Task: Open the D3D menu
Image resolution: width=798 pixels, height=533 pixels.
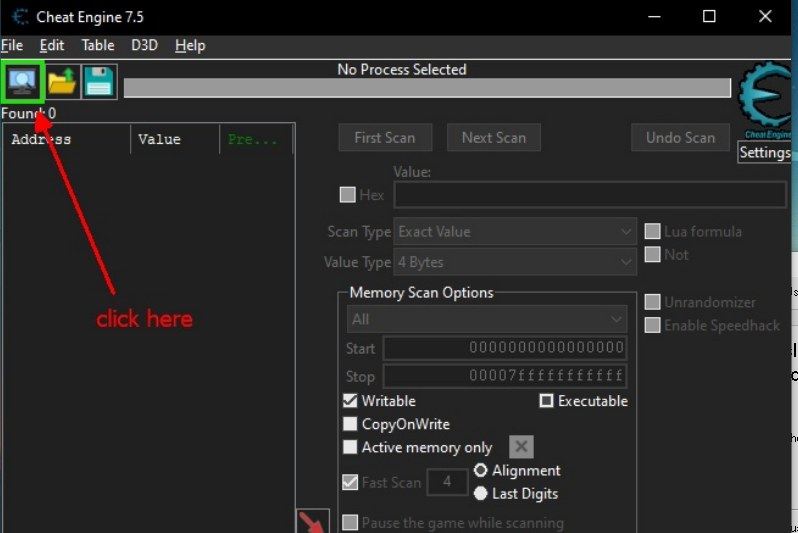Action: click(x=144, y=45)
